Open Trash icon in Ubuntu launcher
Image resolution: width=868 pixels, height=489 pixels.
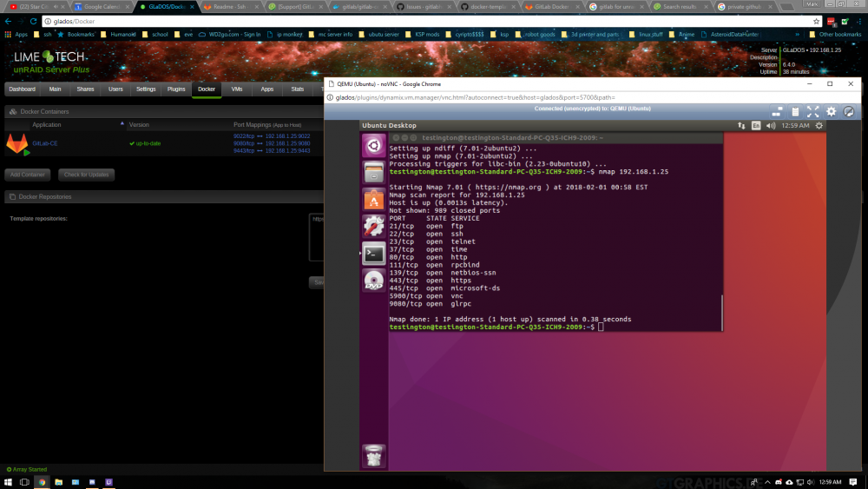pos(373,456)
